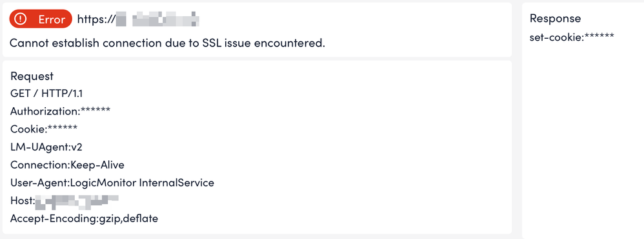Image resolution: width=644 pixels, height=239 pixels.
Task: Select the GET / HTTP/1.1 line
Action: 46,94
